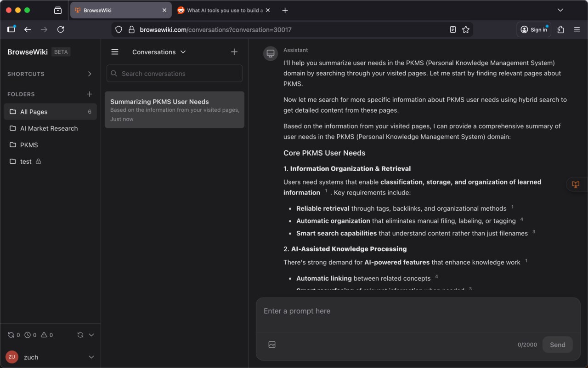Open the PKMS folder

29,145
